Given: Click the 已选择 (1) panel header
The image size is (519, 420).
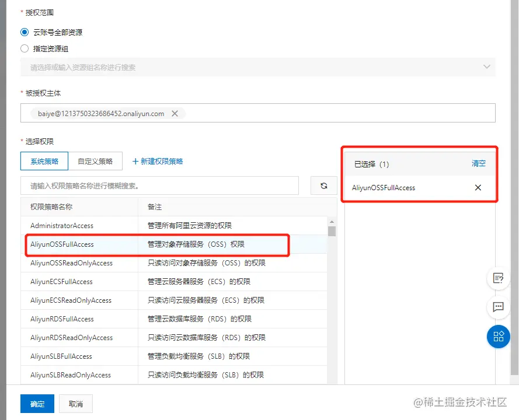Looking at the screenshot, I should (420, 164).
